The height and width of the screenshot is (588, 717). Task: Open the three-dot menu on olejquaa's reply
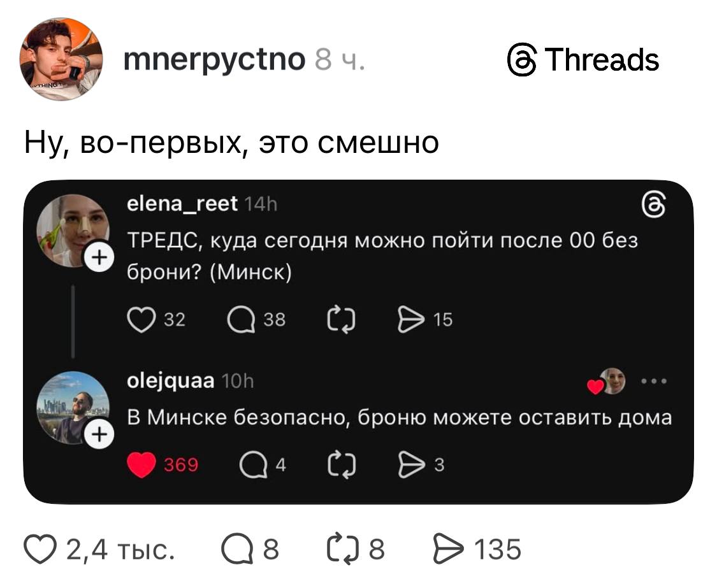coord(653,383)
